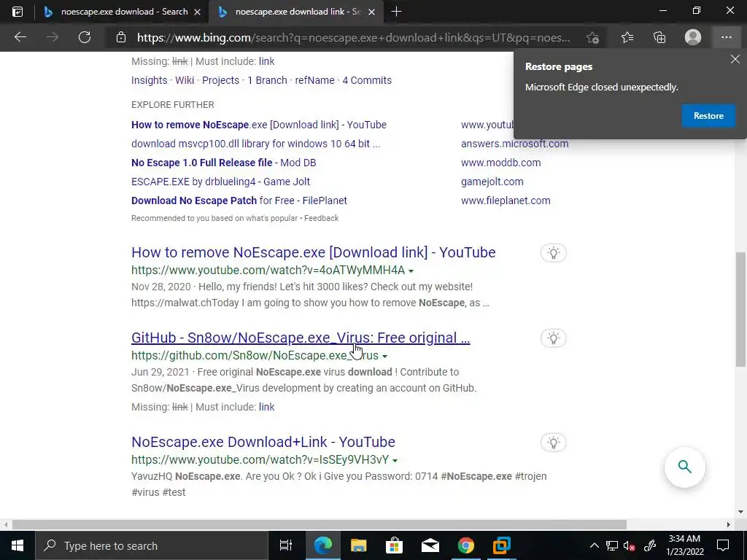
Task: Click the vertical page scrollbar thumb
Action: tap(740, 309)
